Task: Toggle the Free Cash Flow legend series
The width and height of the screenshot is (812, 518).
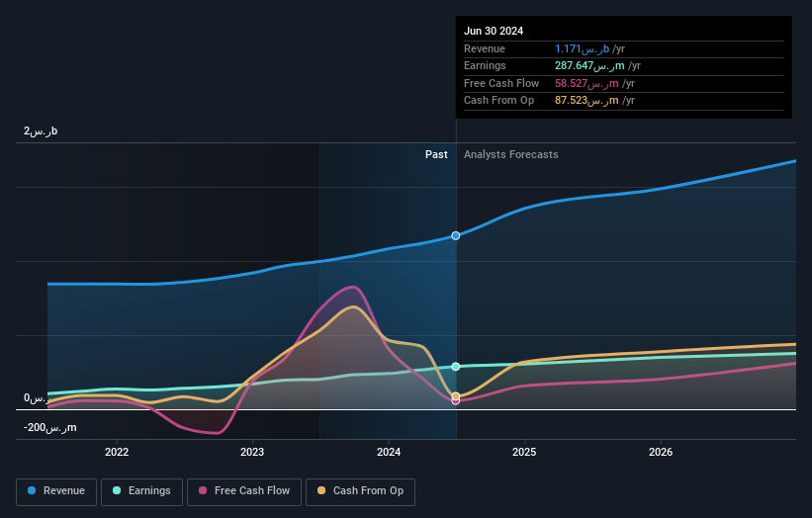Action: [244, 491]
